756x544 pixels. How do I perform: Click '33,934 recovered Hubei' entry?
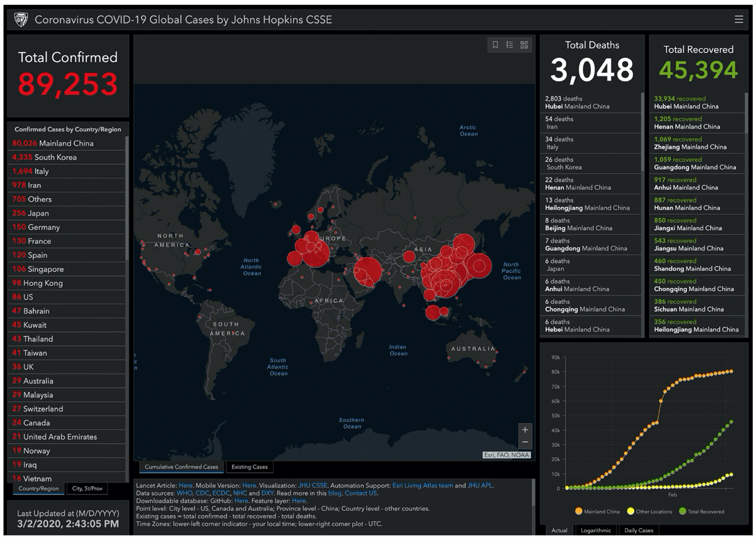(x=697, y=103)
